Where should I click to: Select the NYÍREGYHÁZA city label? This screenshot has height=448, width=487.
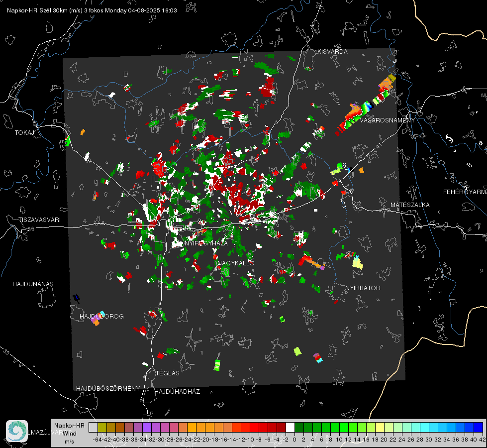(x=206, y=243)
